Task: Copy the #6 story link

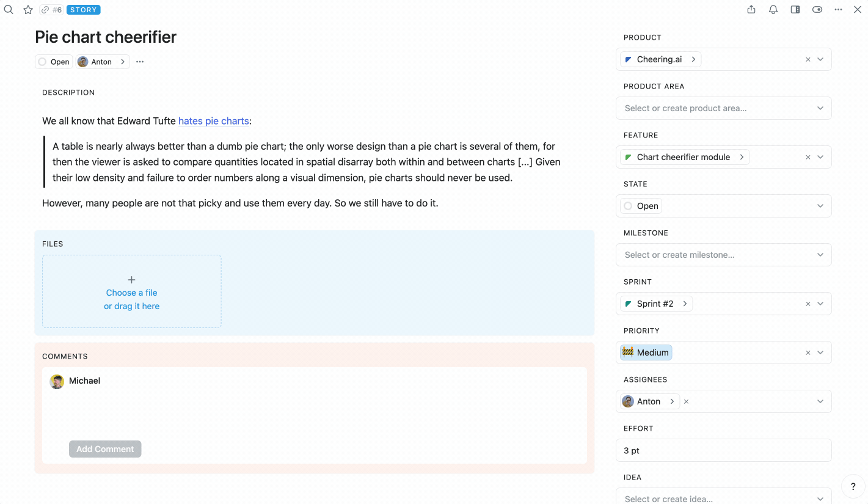Action: [x=51, y=10]
